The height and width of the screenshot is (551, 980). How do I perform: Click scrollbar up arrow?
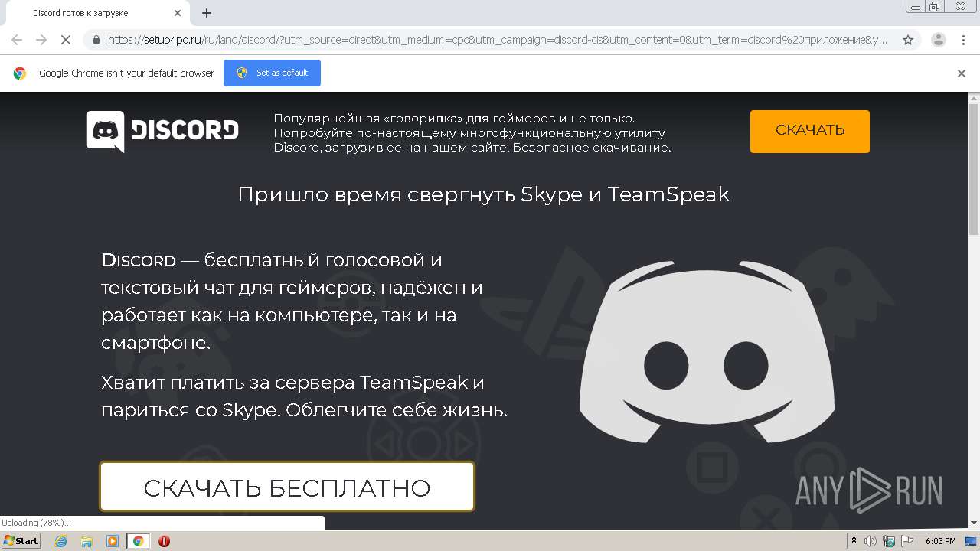pos(974,98)
